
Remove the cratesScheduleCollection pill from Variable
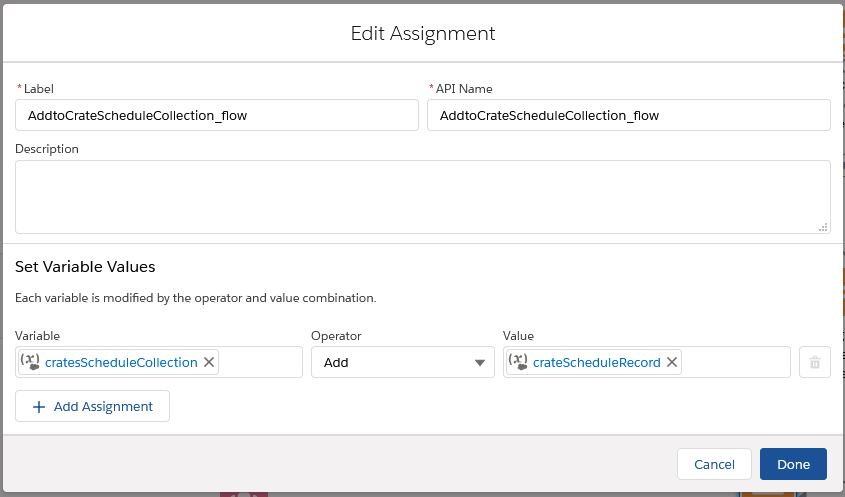pos(209,362)
